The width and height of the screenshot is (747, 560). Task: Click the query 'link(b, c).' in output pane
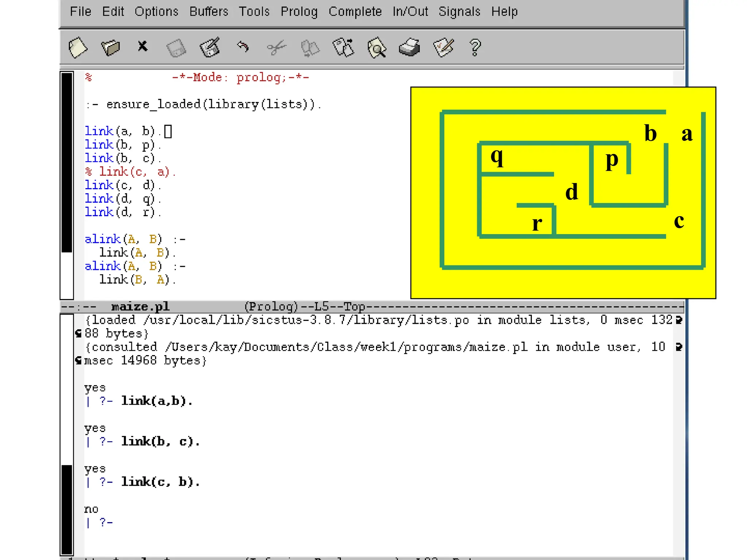pos(160,442)
